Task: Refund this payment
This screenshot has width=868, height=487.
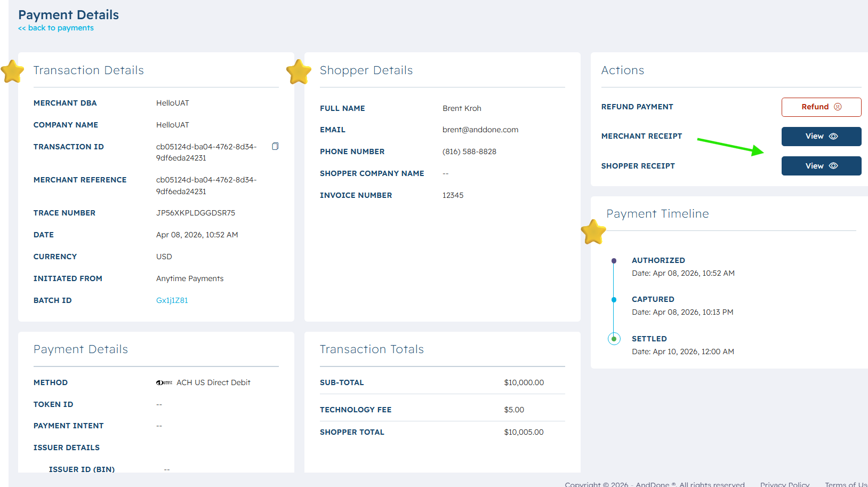Action: point(821,107)
